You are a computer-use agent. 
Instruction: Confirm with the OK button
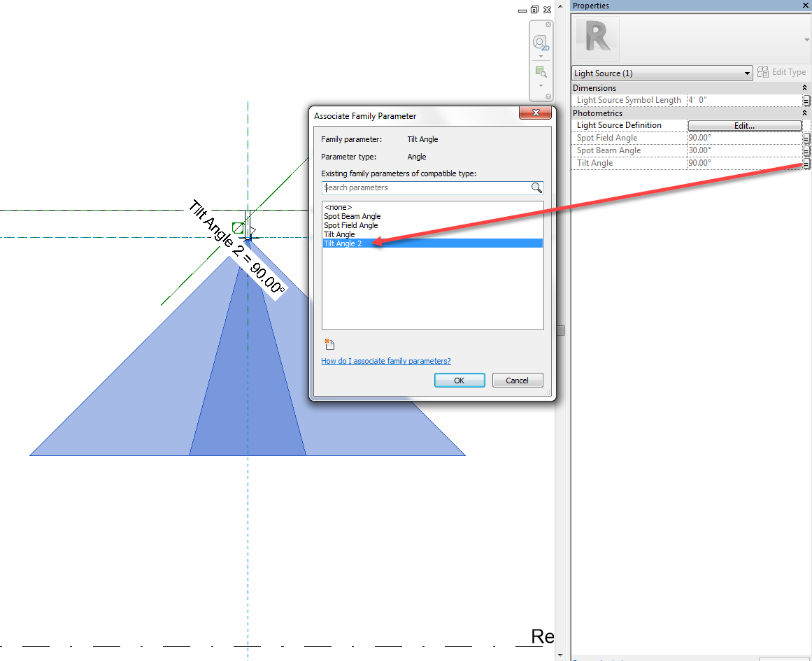[x=460, y=380]
